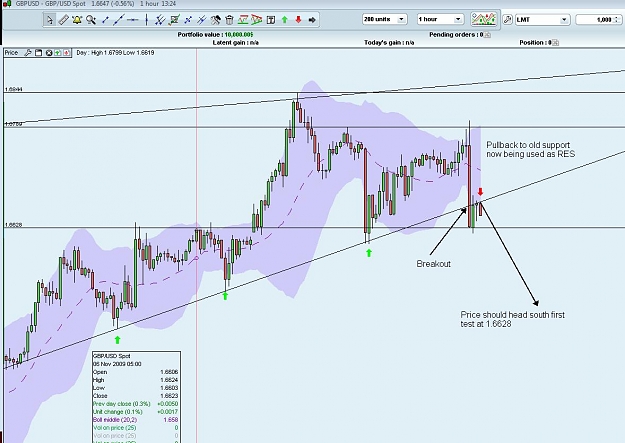Screen dimensions: 625x443
Task: Choose the long trend line drawing tool
Action: [x=119, y=20]
